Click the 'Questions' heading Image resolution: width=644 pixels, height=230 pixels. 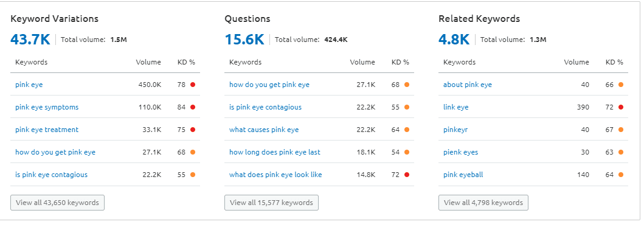(x=248, y=19)
